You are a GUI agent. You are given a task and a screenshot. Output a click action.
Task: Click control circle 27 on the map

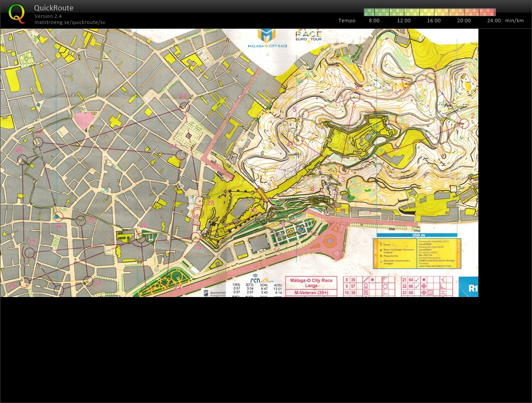pos(185,106)
